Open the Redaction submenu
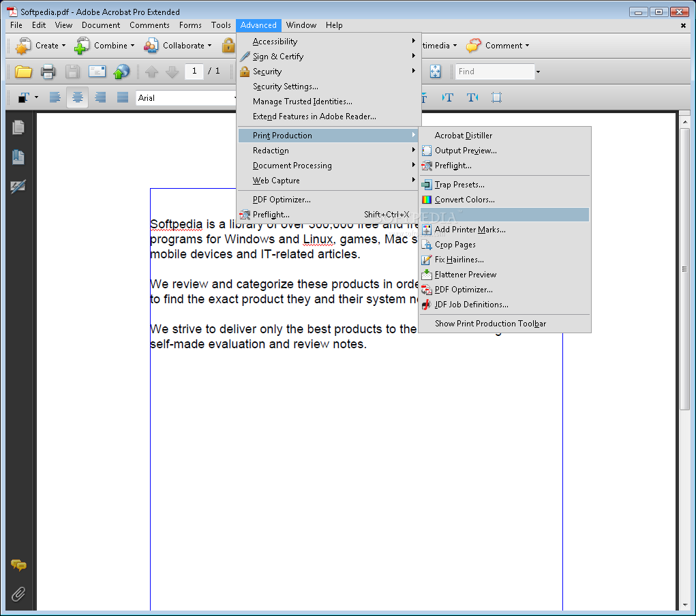Screen dimensions: 696x616 pyautogui.click(x=329, y=151)
